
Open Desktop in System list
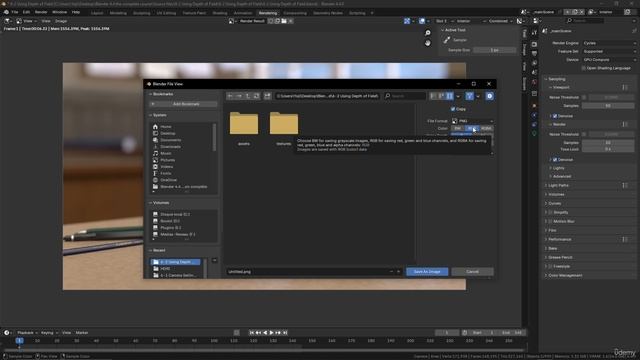(x=168, y=133)
